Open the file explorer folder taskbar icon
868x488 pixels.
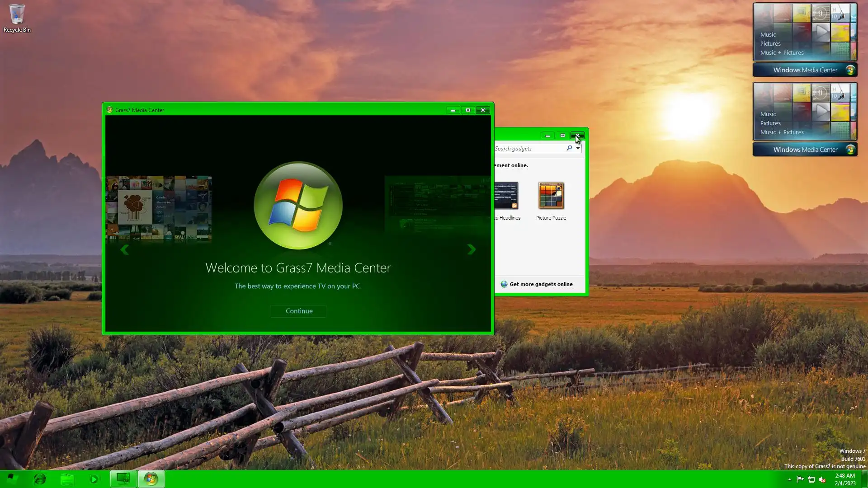tap(67, 479)
